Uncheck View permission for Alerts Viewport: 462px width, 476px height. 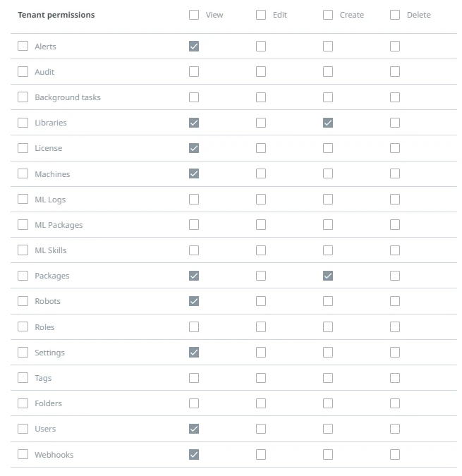pyautogui.click(x=194, y=47)
